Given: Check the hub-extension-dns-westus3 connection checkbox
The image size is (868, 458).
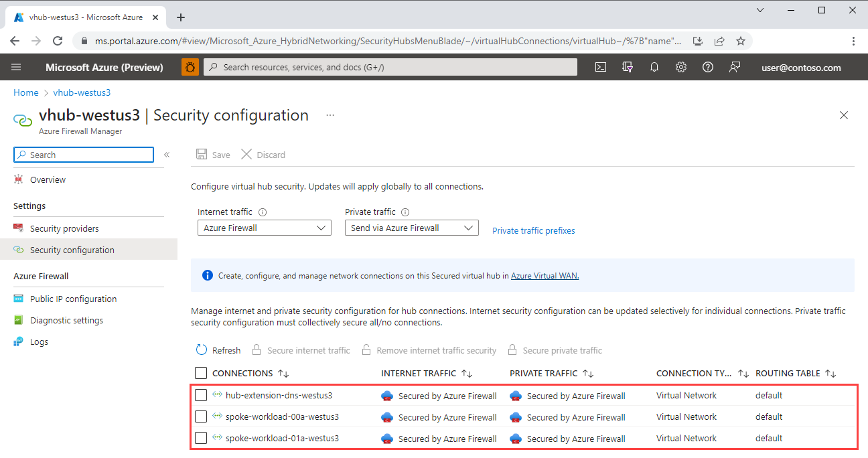Looking at the screenshot, I should (x=201, y=395).
